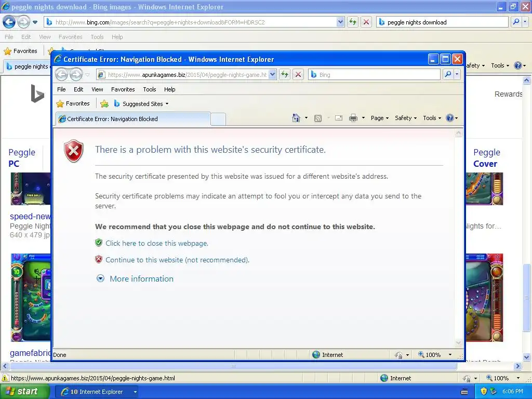Viewport: 532px width, 399px height.
Task: Click the speed-new Peggle Nights thumbnail
Action: coord(31,189)
